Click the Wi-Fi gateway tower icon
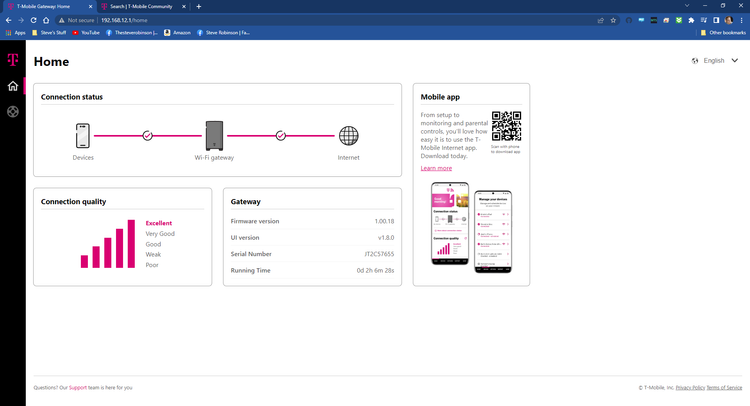Screen dimensions: 750x406 [214, 136]
